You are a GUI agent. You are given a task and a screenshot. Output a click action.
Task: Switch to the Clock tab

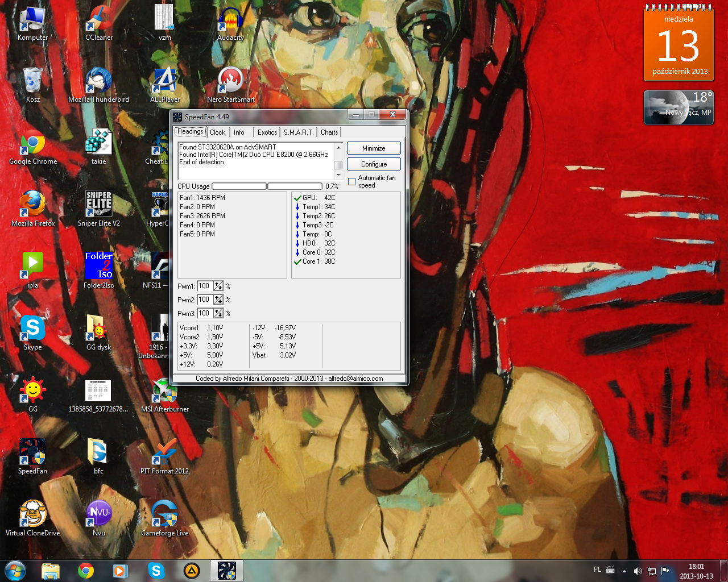pos(217,132)
